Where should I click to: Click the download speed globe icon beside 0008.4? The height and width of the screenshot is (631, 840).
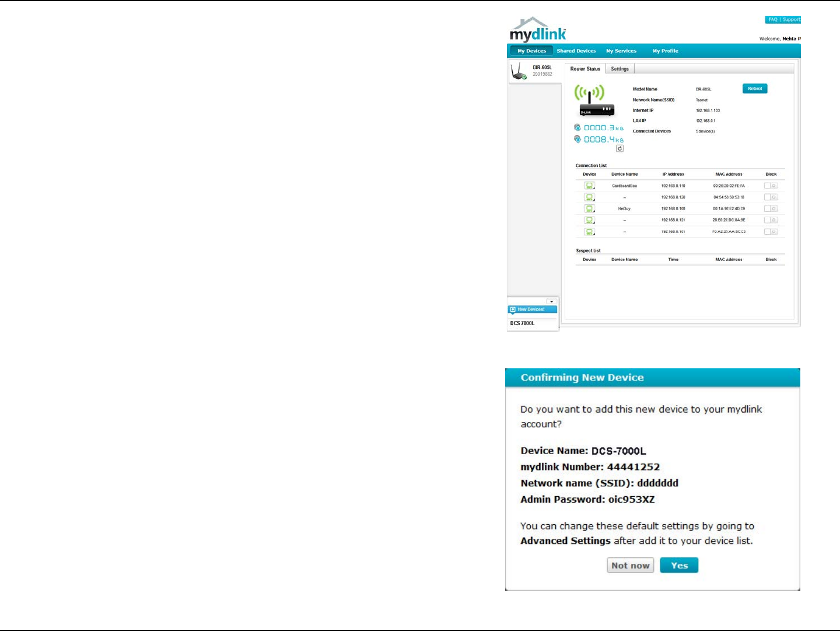tap(577, 139)
